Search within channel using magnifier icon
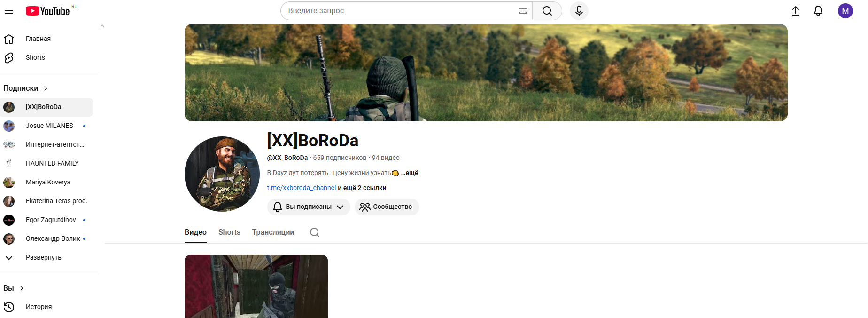Viewport: 868px width, 318px height. click(x=315, y=232)
